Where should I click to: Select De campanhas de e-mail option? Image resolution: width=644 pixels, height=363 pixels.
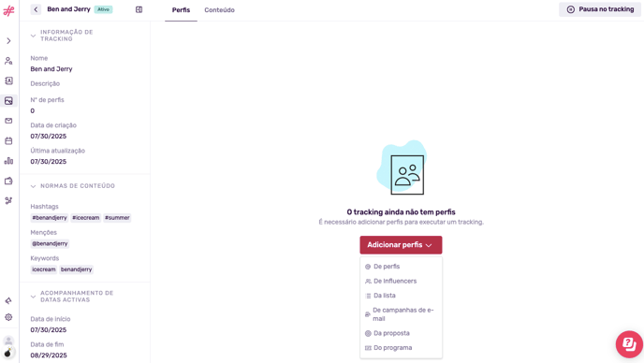[401, 314]
